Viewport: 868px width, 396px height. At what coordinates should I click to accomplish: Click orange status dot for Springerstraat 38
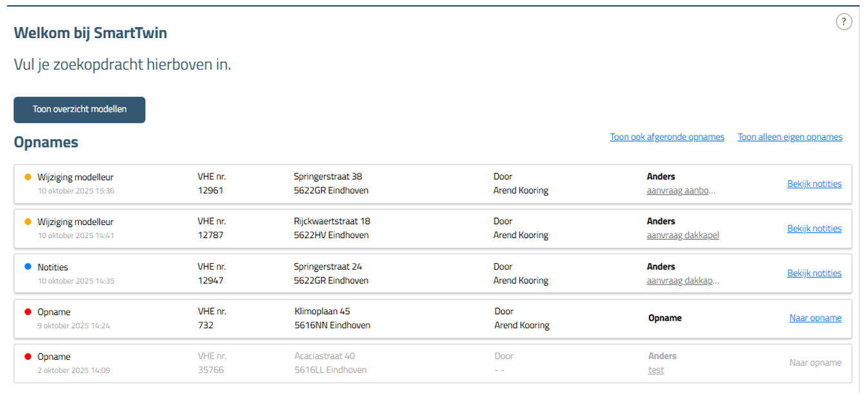[28, 177]
